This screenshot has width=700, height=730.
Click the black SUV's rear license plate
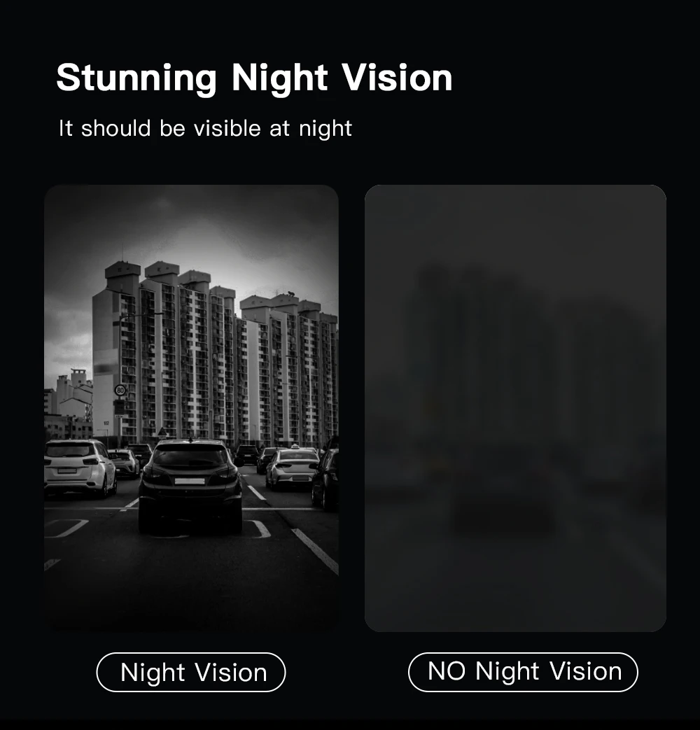tap(189, 482)
